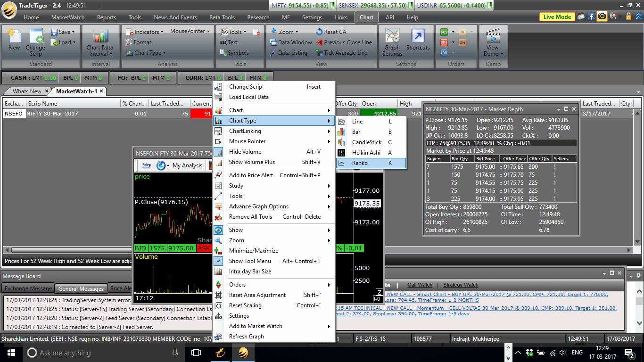Click Live Mode button

[x=557, y=16]
